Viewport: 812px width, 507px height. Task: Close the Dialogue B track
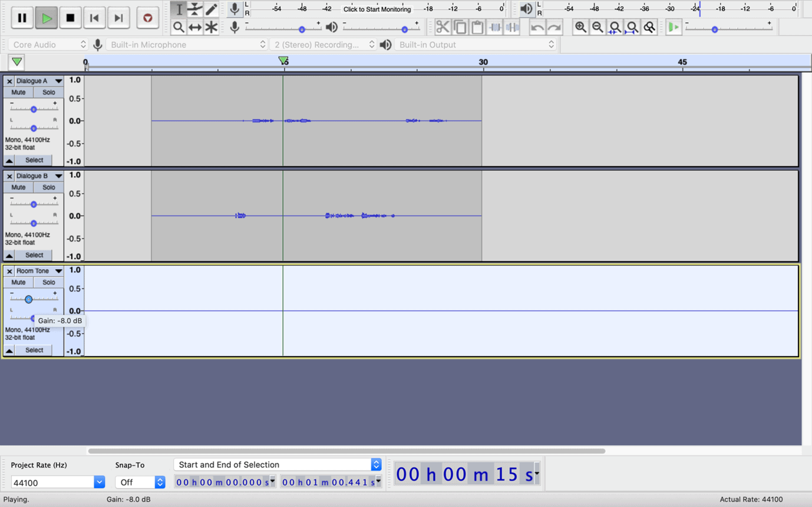point(9,176)
